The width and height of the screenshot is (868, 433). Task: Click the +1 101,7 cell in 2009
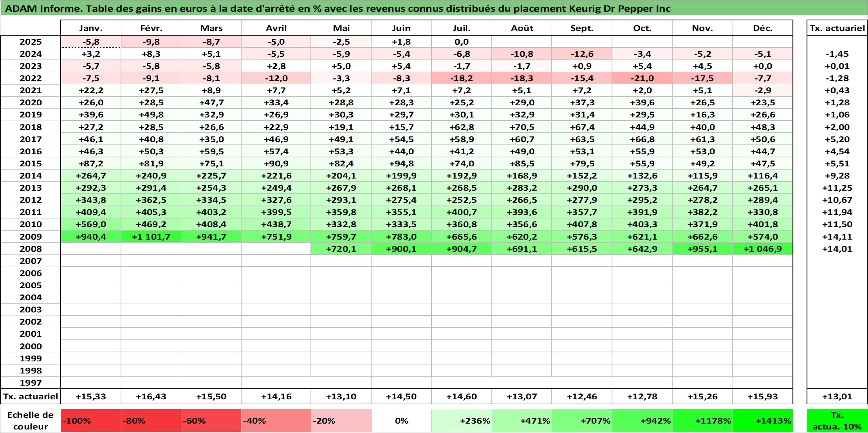coord(151,237)
